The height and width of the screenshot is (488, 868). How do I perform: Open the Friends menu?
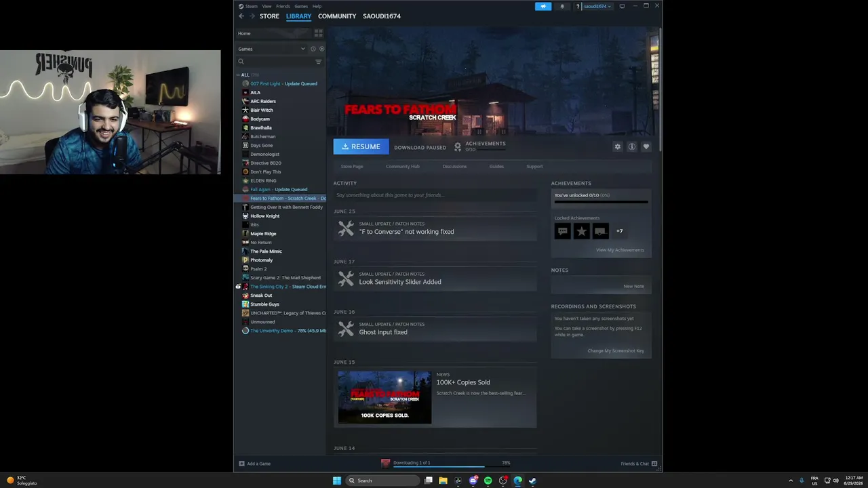[x=283, y=6]
